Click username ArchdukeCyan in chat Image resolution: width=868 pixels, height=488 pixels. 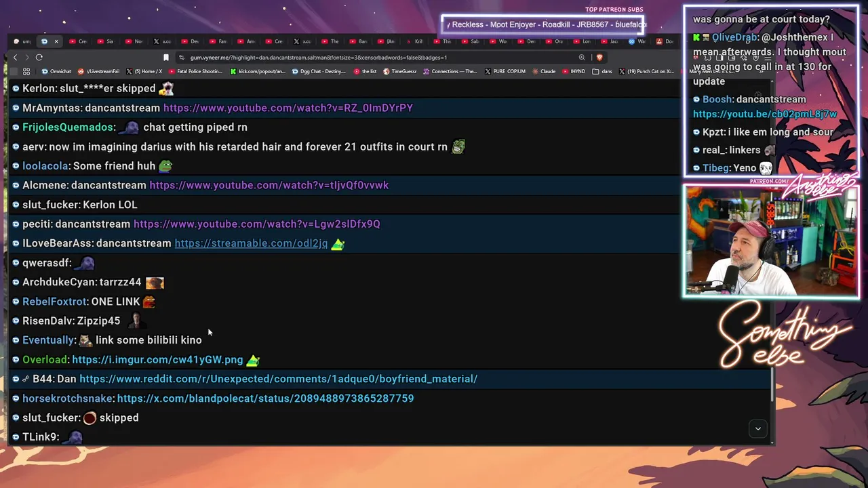[x=60, y=282]
